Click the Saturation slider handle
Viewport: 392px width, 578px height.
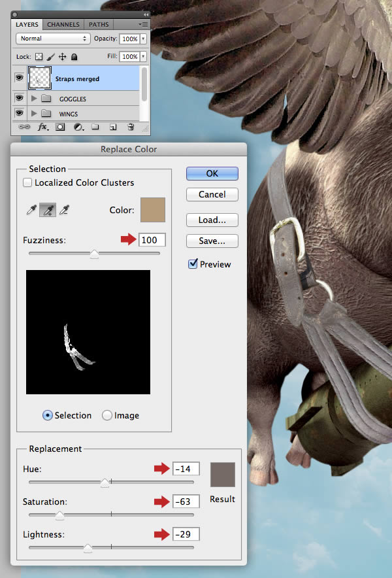[x=59, y=515]
